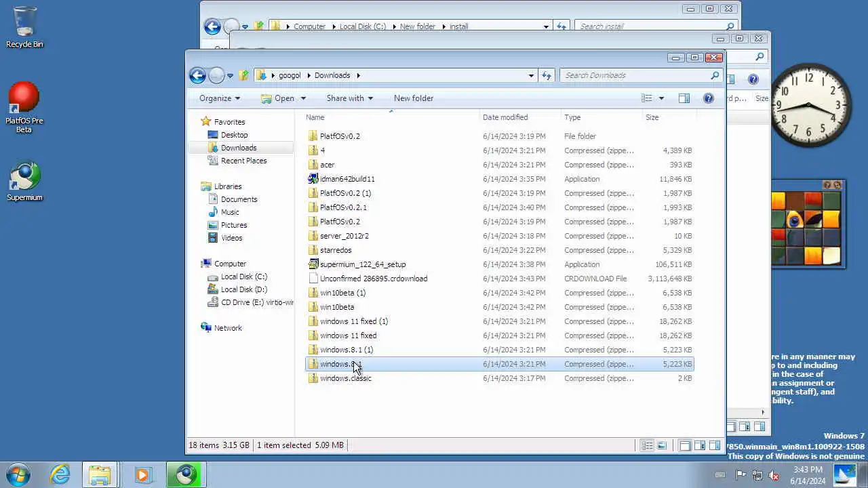Screen dimensions: 868x488
Task: Open the Recycle Bin desktop icon
Action: point(24,27)
